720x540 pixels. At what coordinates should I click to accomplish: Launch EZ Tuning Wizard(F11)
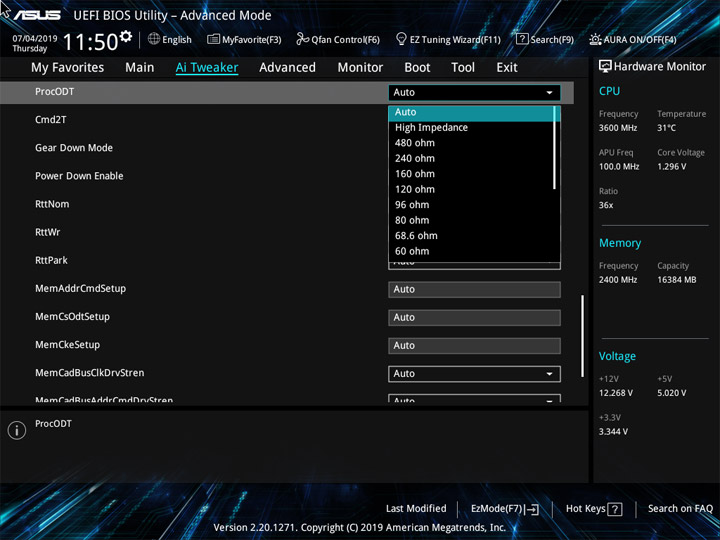click(x=448, y=39)
